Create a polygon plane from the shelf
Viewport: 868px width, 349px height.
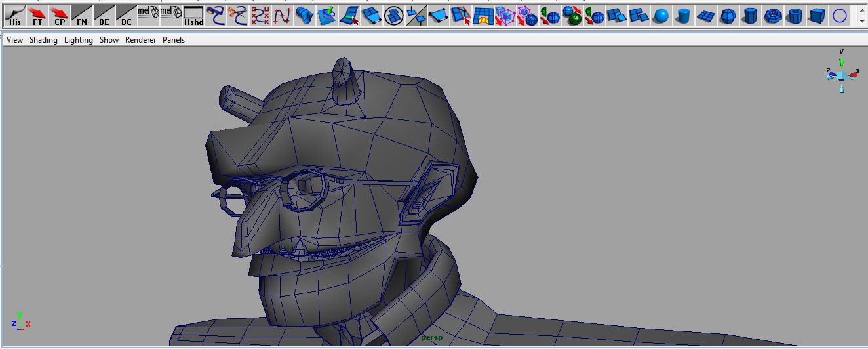(x=706, y=15)
